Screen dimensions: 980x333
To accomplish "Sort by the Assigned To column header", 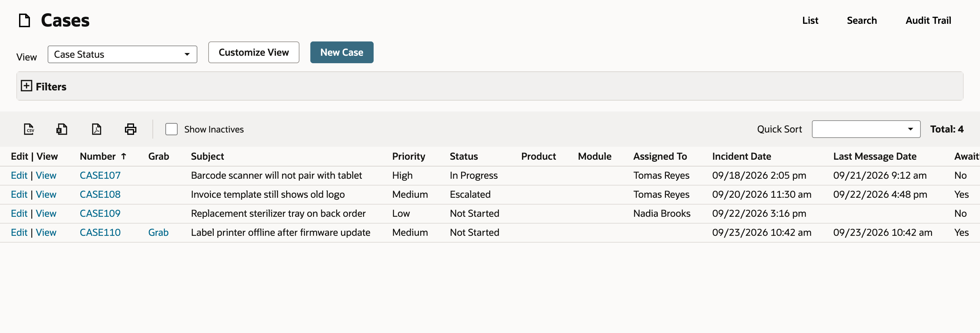I will point(660,156).
